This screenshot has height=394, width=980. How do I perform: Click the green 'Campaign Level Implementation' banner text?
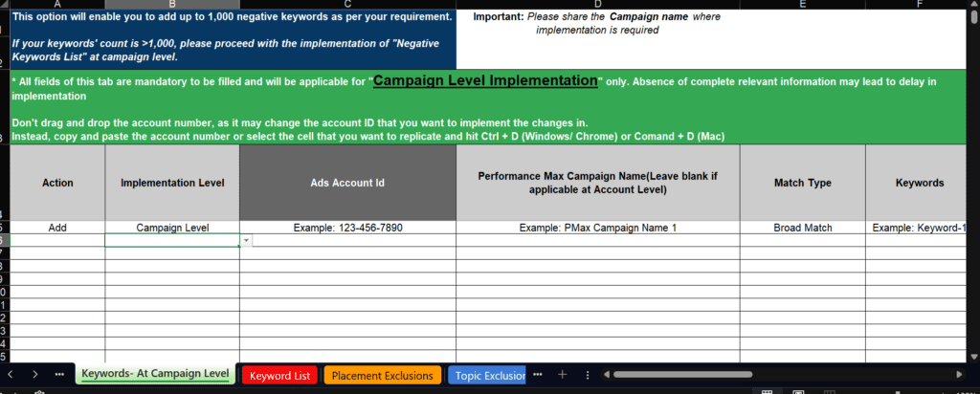tap(485, 81)
